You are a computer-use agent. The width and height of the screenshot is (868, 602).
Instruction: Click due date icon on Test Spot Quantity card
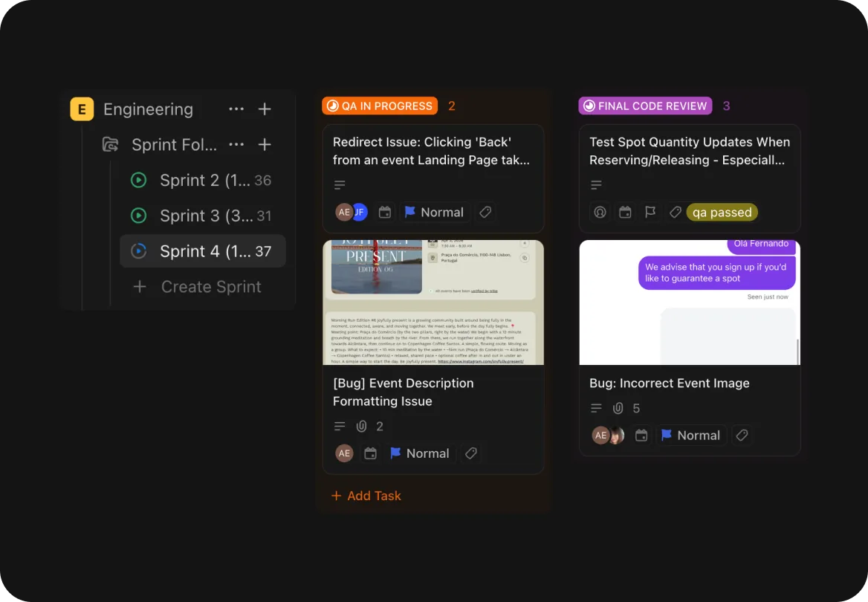[625, 212]
